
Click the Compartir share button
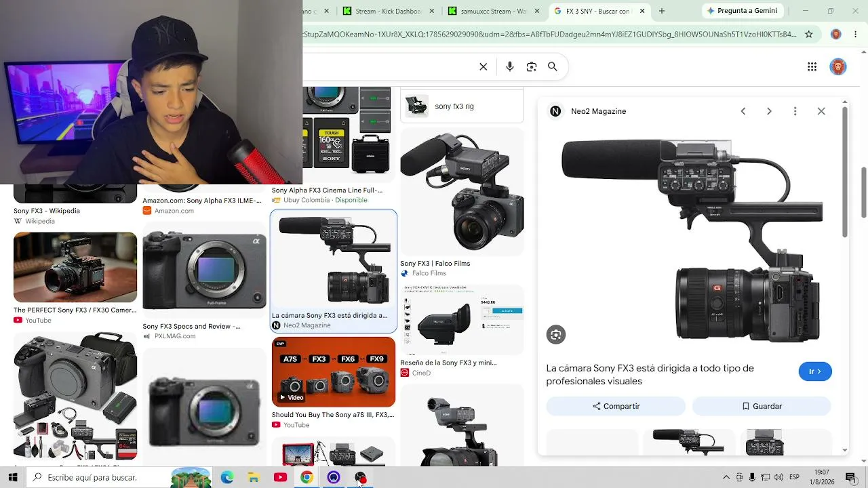coord(616,406)
